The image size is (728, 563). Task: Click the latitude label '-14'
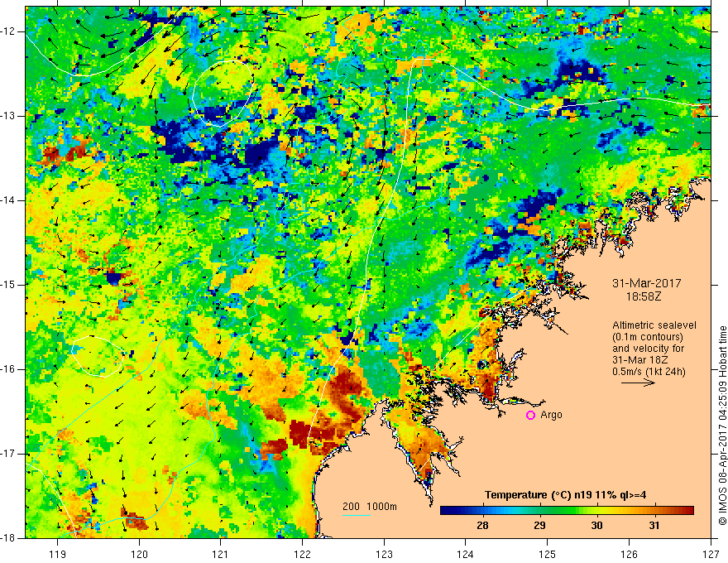9,200
